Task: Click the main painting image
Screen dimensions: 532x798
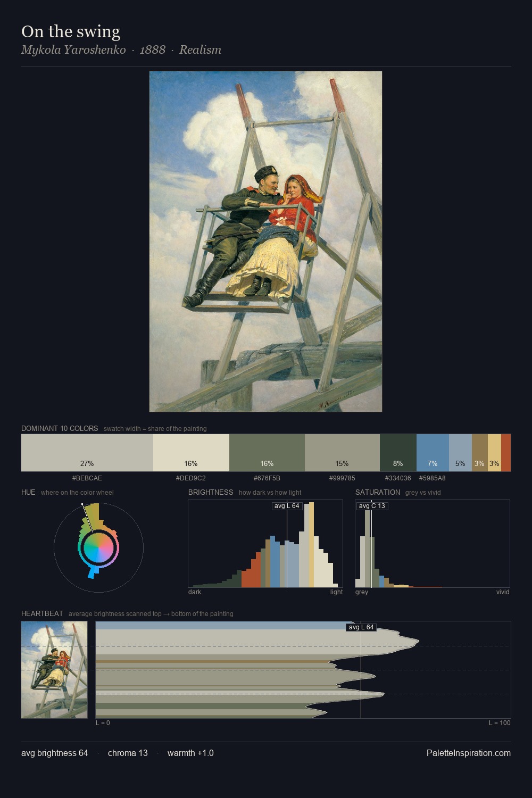Action: (265, 242)
